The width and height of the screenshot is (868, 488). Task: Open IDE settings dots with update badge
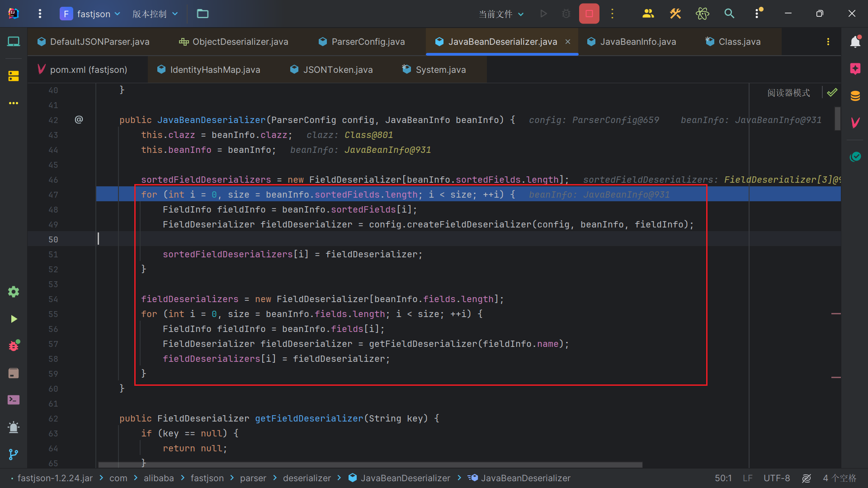[x=757, y=14]
